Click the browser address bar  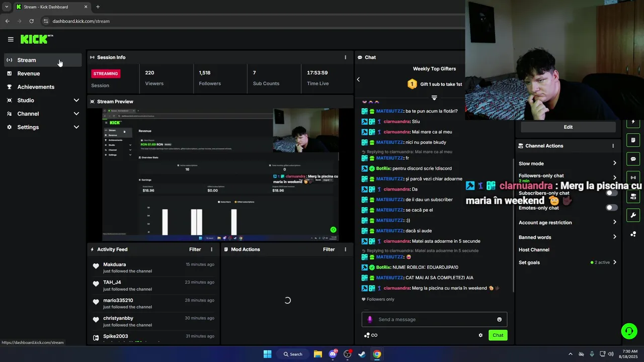tap(252, 21)
